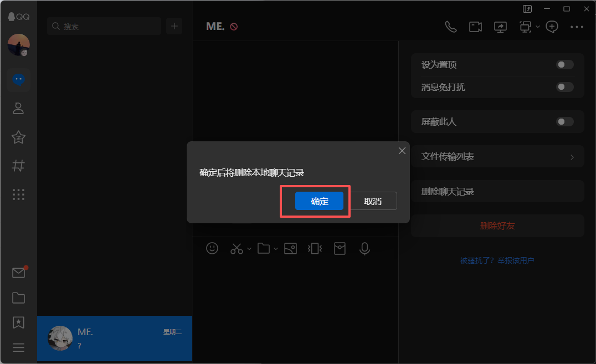Open the file sending dropdown arrow
596x364 pixels.
(275, 249)
